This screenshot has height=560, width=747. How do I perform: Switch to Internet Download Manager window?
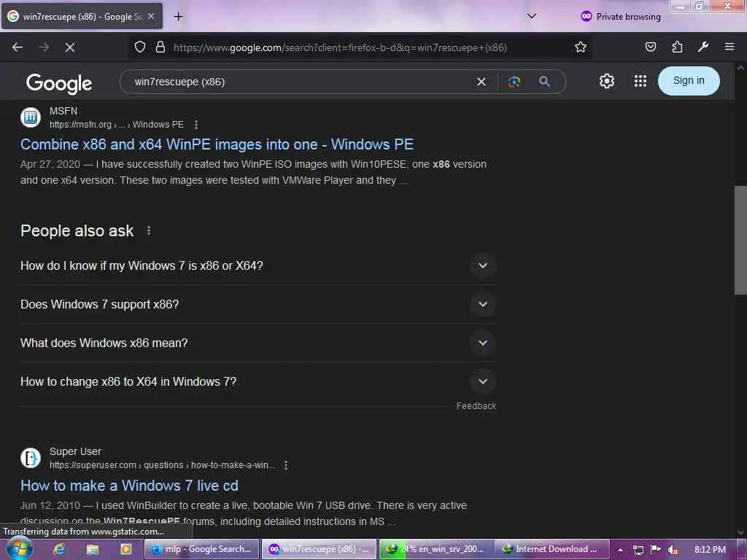point(551,549)
